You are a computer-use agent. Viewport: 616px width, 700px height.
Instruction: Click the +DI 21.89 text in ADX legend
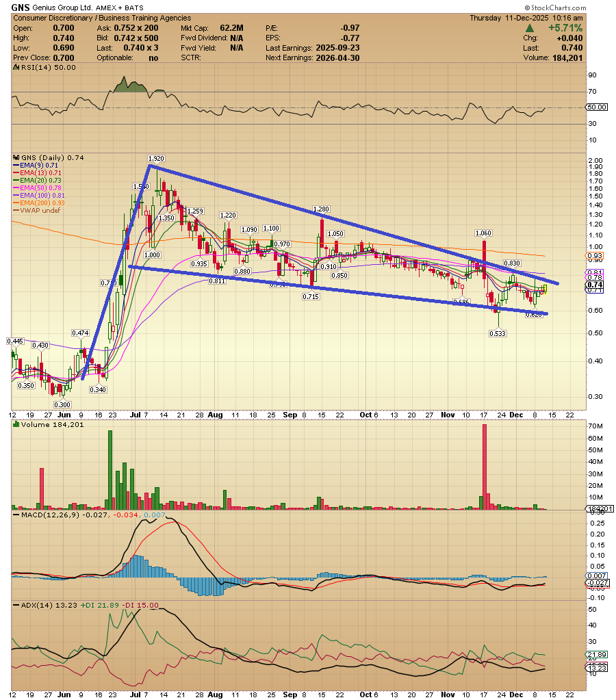[x=100, y=606]
